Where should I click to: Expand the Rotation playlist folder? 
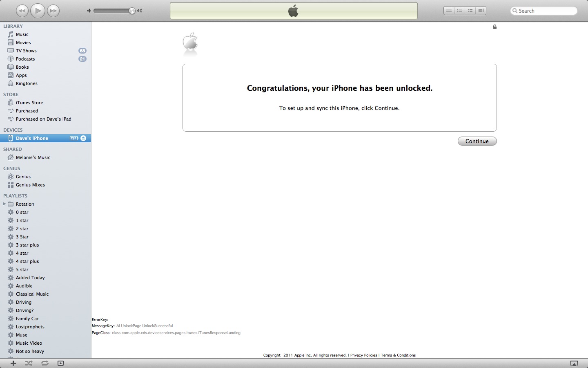click(4, 204)
